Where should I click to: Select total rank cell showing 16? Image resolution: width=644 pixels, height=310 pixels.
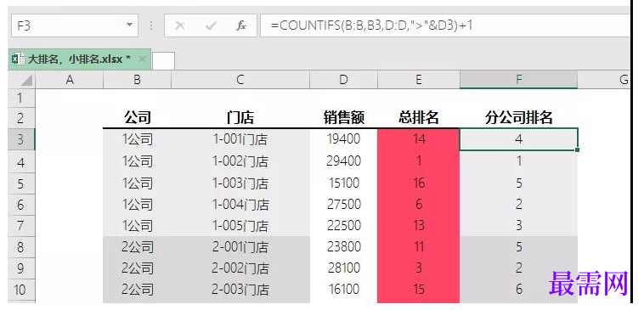click(x=419, y=183)
